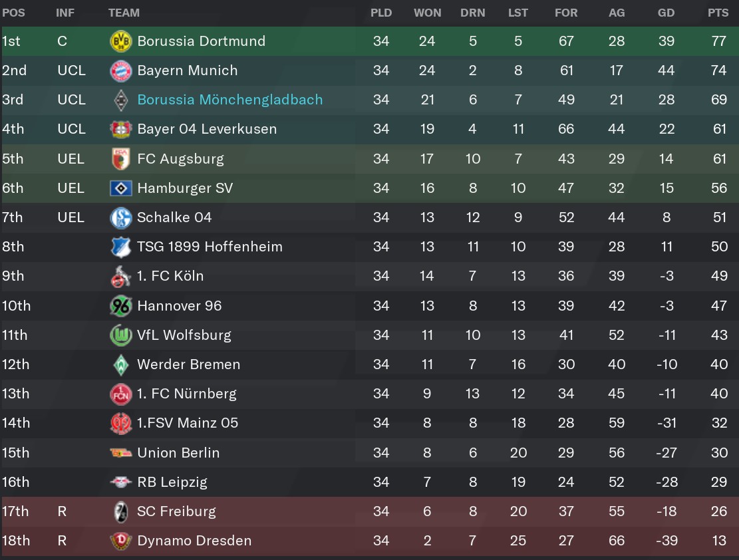Sort the table by PTS column header
The image size is (739, 560).
coord(718,13)
